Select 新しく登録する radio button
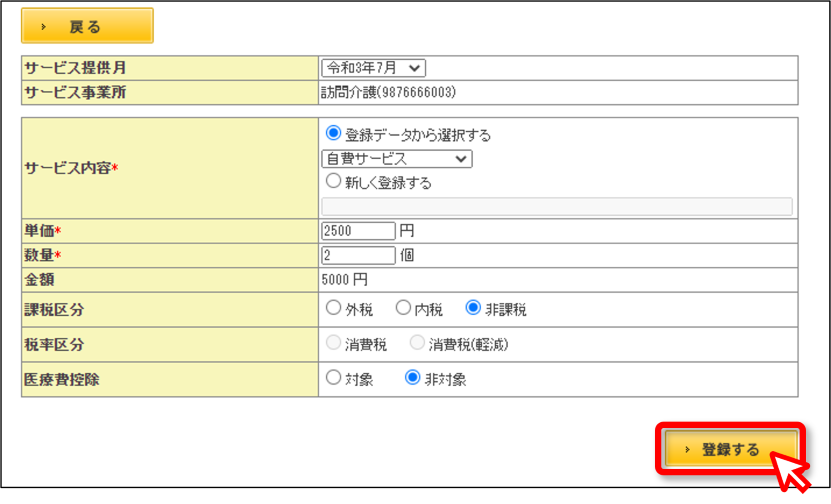This screenshot has height=504, width=831. click(333, 181)
